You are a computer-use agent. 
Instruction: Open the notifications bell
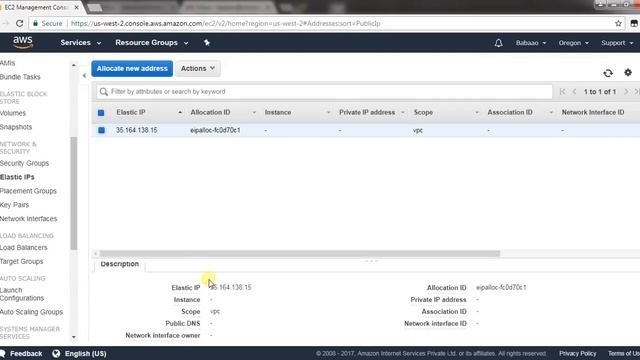[498, 43]
